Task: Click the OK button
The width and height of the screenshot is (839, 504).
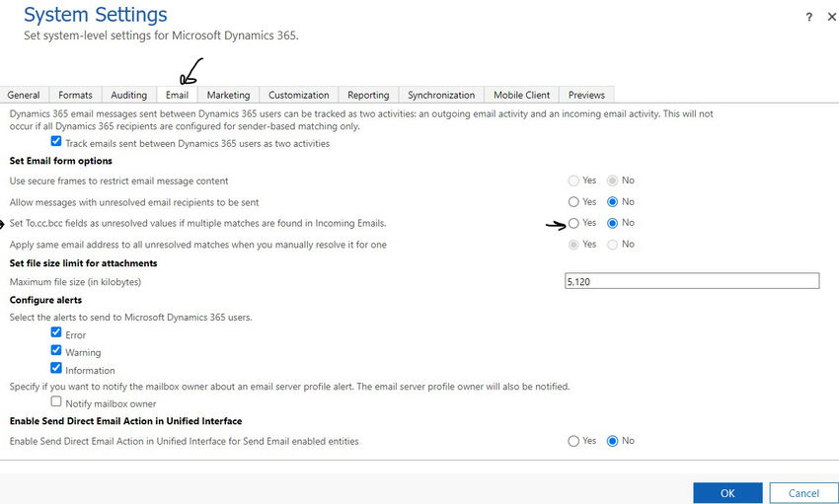Action: 727,493
